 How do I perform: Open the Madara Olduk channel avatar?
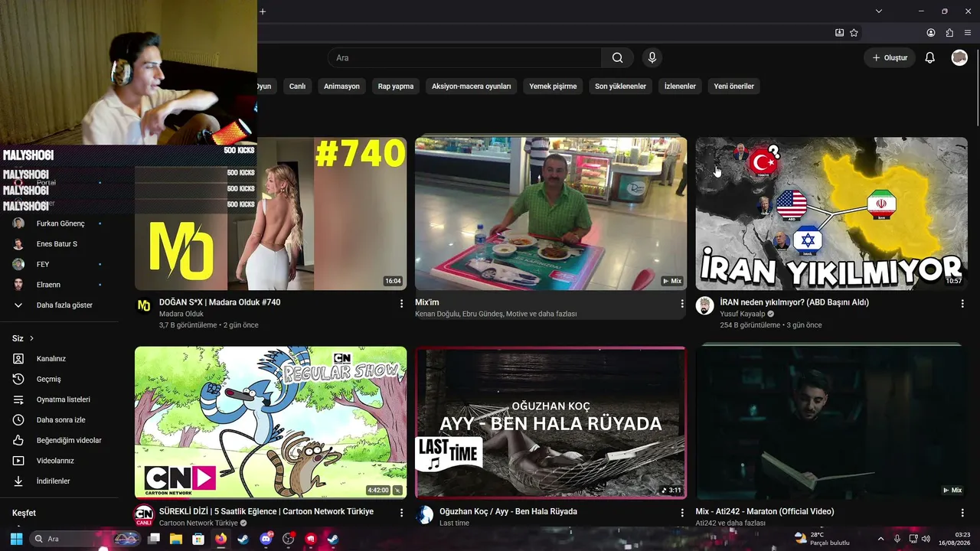[144, 306]
